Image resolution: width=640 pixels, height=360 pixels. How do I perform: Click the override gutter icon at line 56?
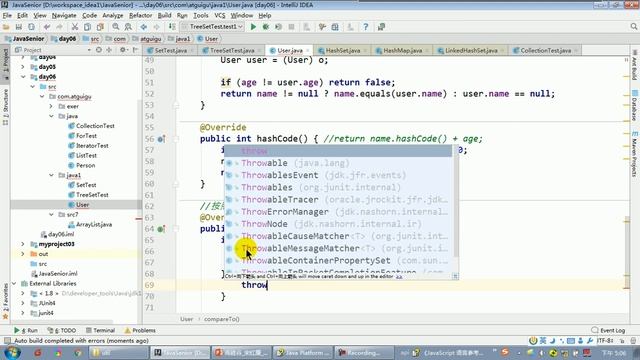161,139
